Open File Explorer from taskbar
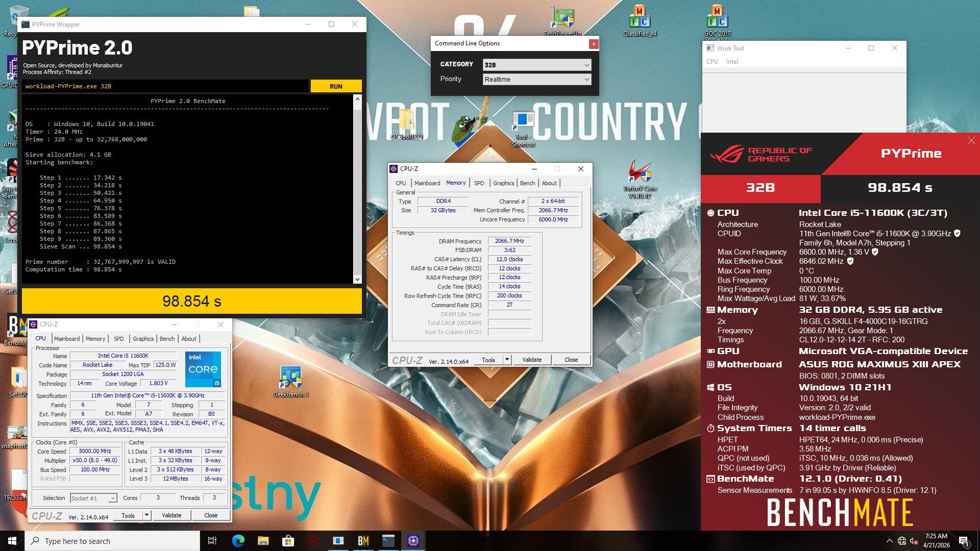The image size is (980, 551). [263, 541]
